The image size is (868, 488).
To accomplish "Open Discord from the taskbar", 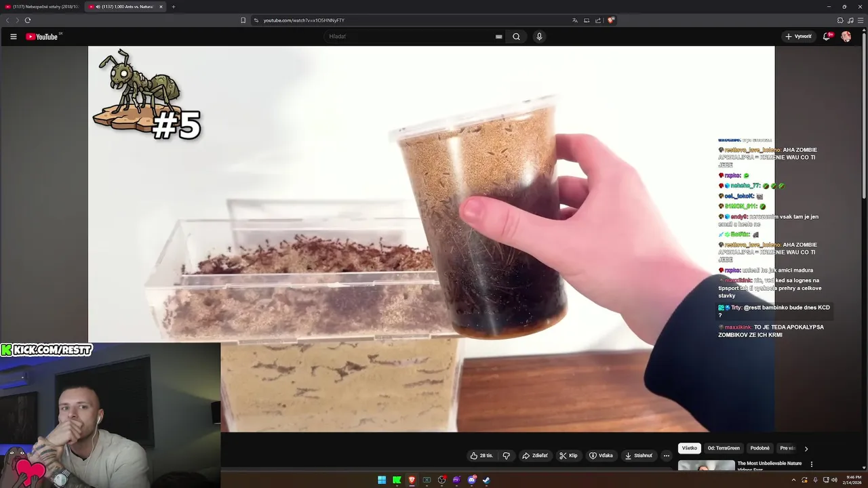I will [x=471, y=480].
